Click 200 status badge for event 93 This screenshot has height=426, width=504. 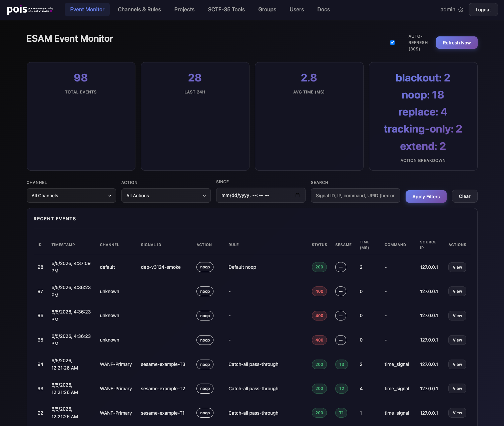point(319,389)
